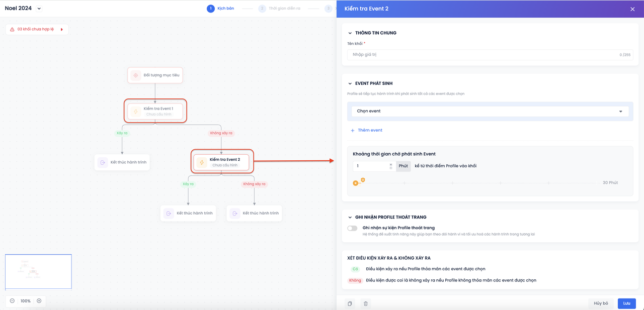Collapse the THÔNG TIN CHUNG section
The image size is (644, 310).
[350, 33]
